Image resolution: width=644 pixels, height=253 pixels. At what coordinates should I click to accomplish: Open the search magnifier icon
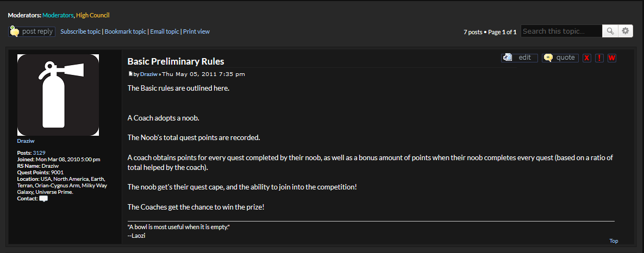point(610,31)
